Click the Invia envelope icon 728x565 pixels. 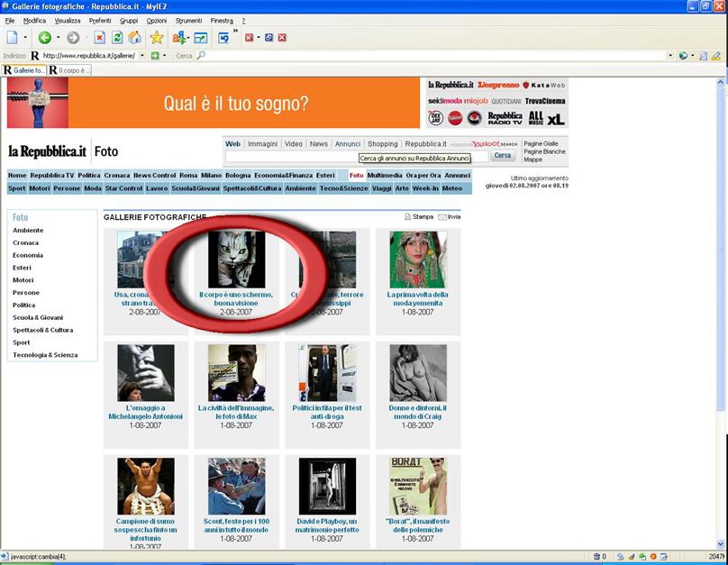point(442,217)
